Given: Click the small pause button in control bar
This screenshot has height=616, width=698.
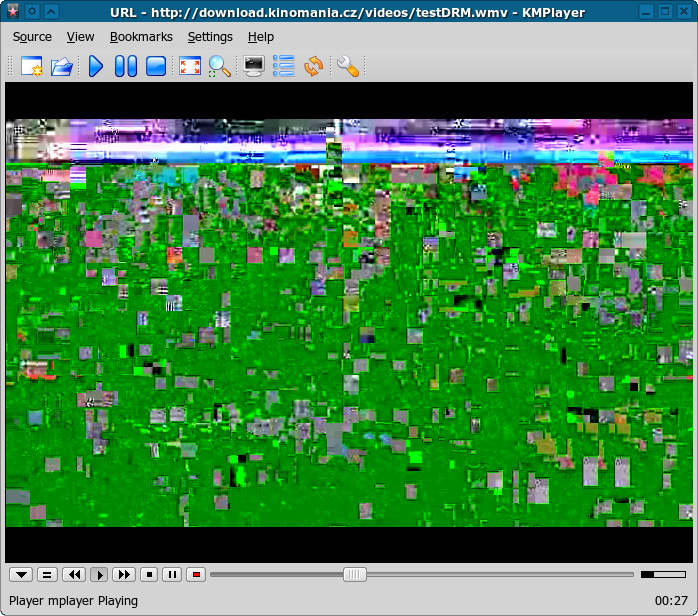Looking at the screenshot, I should [172, 575].
